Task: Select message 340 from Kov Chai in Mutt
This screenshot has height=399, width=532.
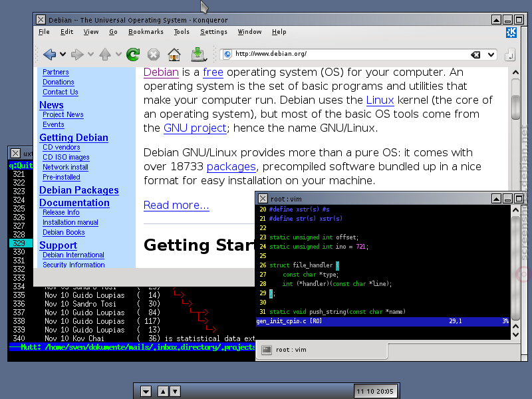Action: [132, 338]
